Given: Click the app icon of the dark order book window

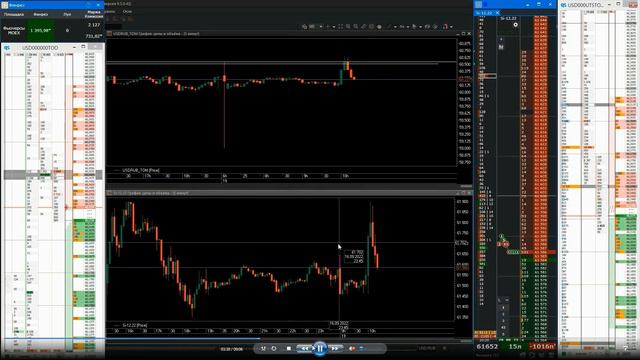Looking at the screenshot, I should [x=478, y=4].
